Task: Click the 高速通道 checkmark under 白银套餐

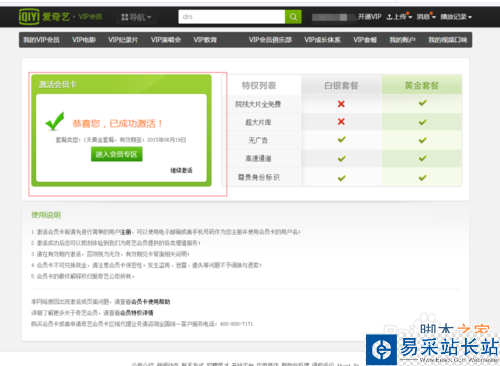Action: pyautogui.click(x=341, y=159)
